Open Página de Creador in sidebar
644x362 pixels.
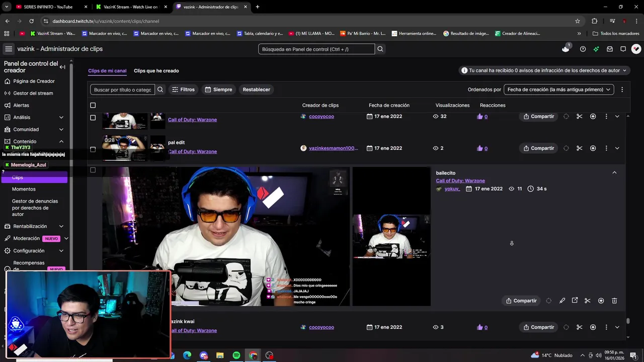(34, 81)
